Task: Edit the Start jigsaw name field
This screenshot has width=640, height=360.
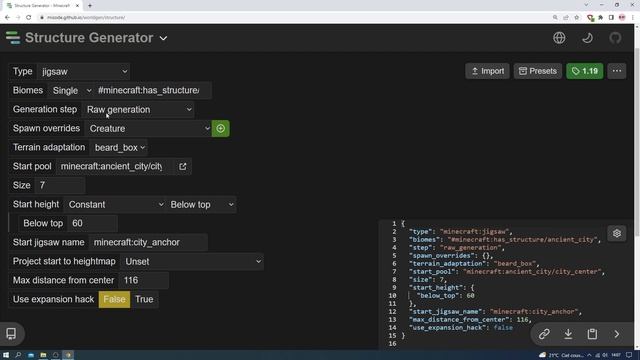Action: [x=148, y=242]
